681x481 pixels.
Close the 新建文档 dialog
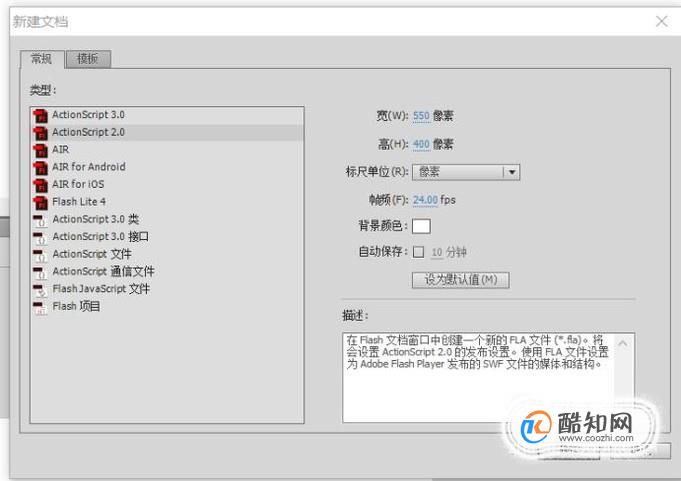tap(662, 21)
